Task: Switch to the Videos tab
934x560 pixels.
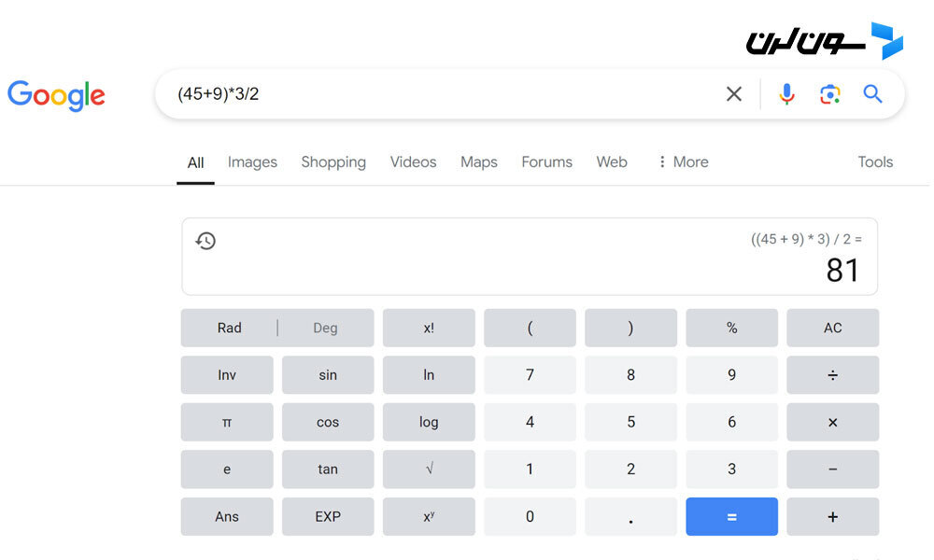Action: 413,161
